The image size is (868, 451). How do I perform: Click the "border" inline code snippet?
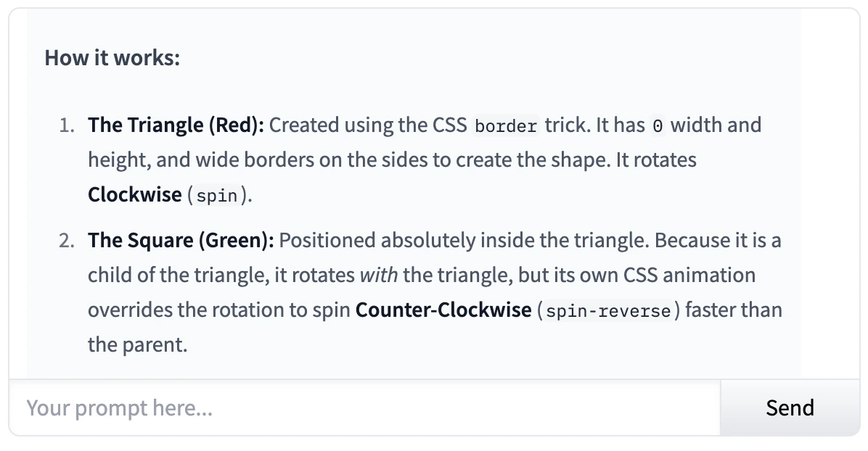click(506, 126)
